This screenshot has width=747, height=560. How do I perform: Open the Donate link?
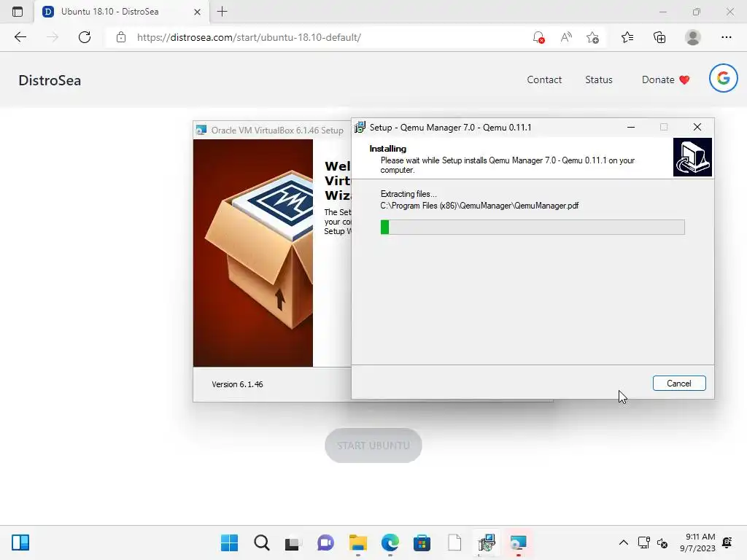(x=665, y=79)
